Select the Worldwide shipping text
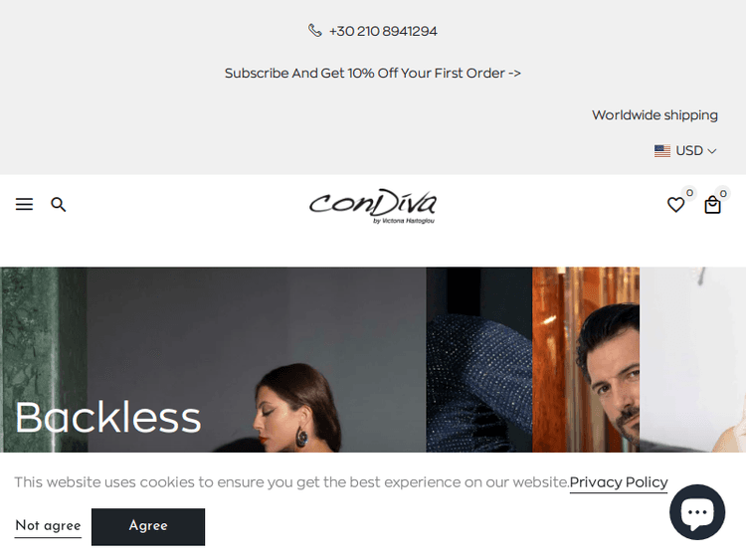This screenshot has height=560, width=746. tap(654, 115)
